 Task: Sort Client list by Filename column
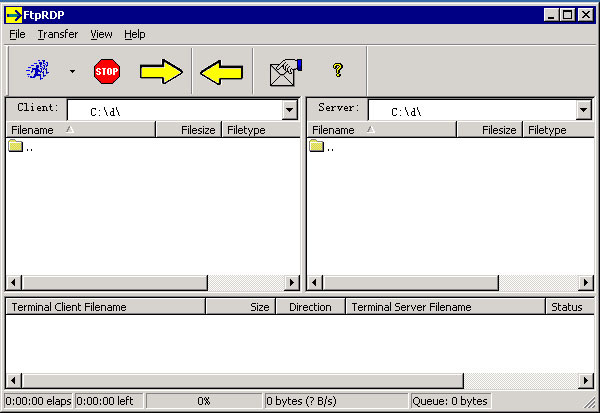(x=81, y=130)
